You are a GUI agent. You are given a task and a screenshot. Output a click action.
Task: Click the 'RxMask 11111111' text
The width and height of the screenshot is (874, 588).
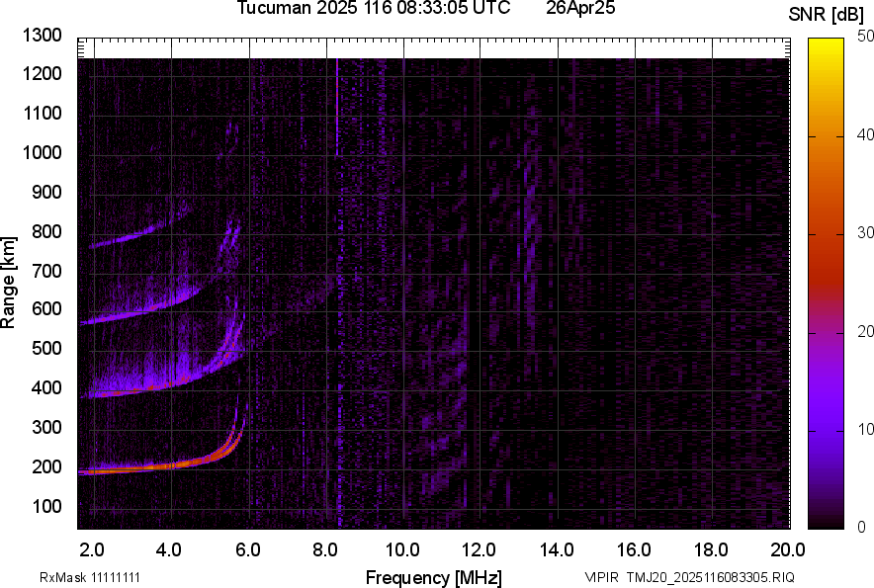pos(90,577)
